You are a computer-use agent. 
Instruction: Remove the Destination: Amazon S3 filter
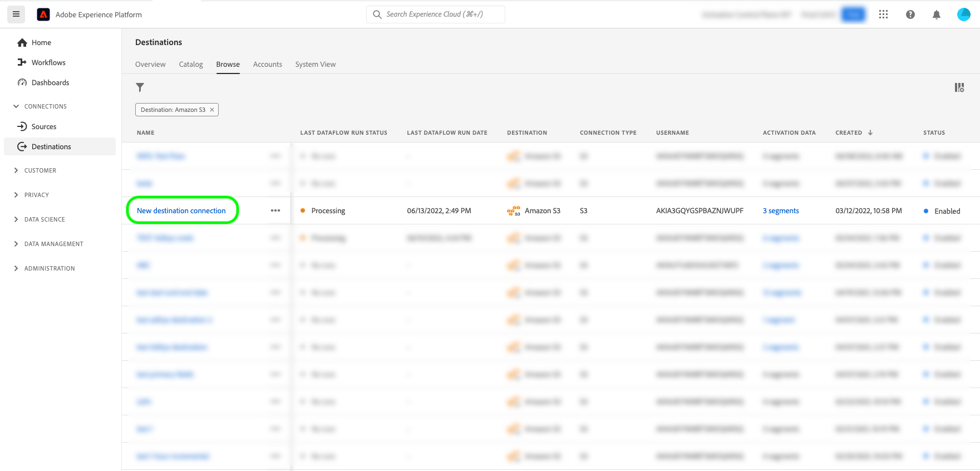212,110
